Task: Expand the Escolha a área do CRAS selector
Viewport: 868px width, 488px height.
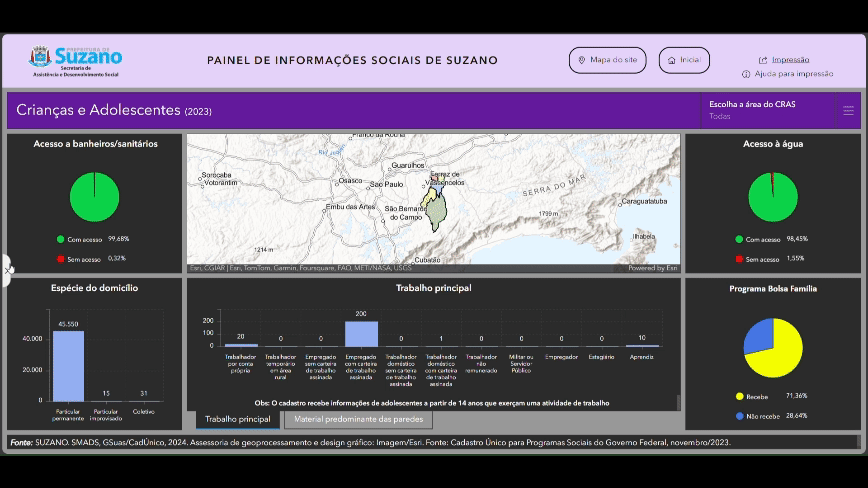Action: 767,110
